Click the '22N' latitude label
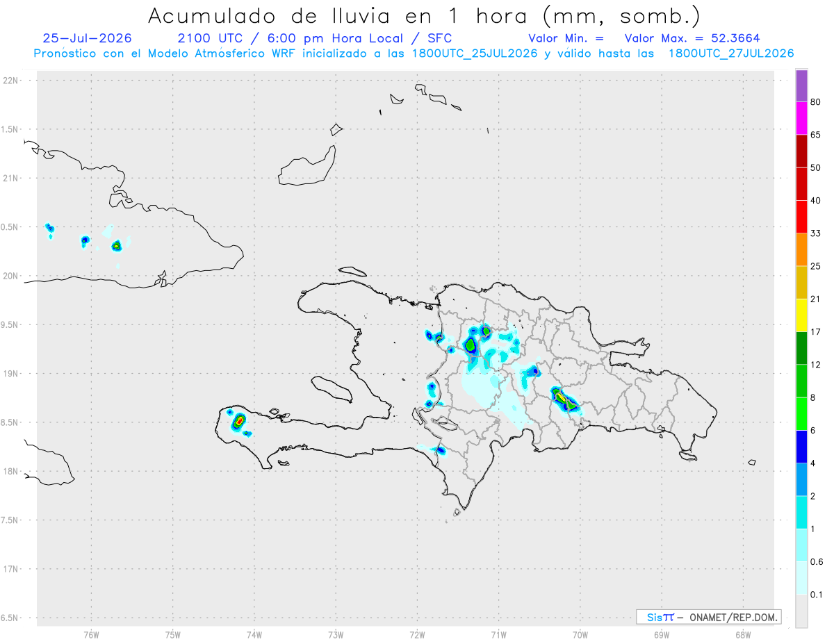The height and width of the screenshot is (644, 834). pyautogui.click(x=10, y=80)
